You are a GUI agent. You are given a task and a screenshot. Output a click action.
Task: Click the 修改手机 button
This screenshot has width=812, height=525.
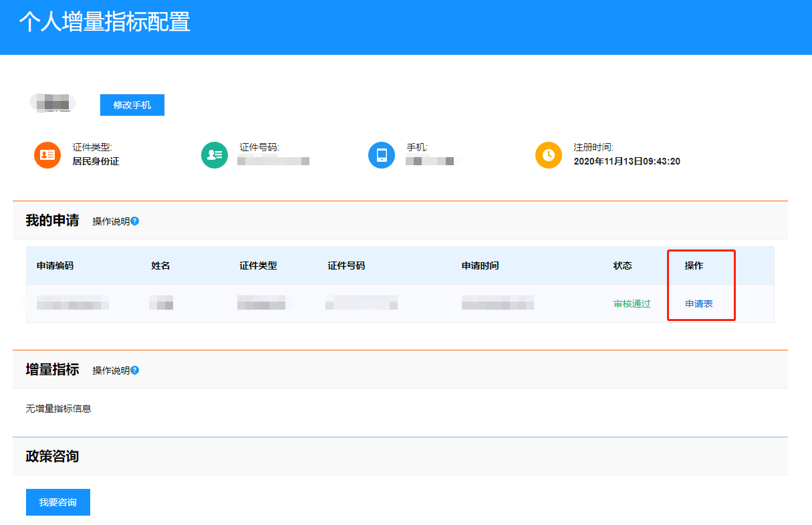pyautogui.click(x=132, y=105)
